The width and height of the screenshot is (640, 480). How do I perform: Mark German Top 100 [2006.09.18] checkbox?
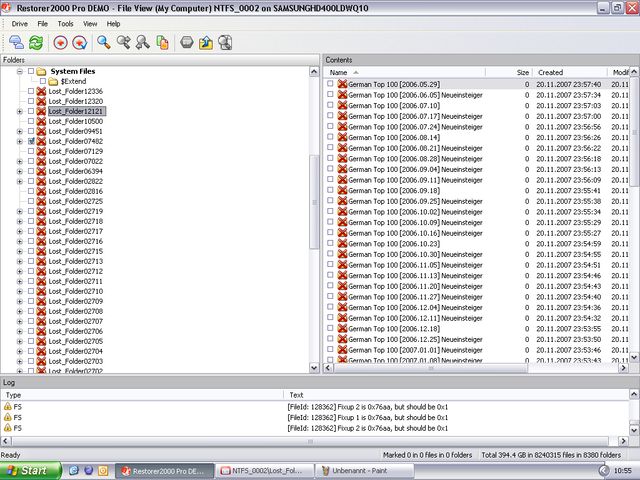pos(330,190)
